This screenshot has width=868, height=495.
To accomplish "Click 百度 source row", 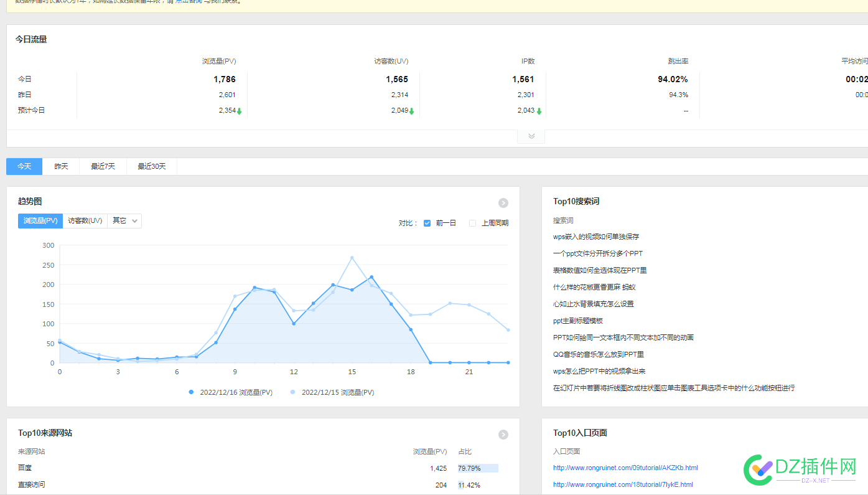I will 263,468.
